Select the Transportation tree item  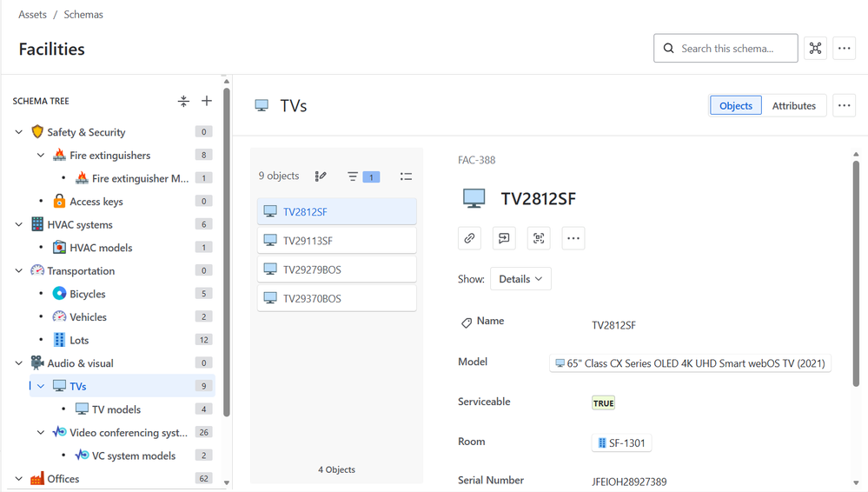pyautogui.click(x=81, y=270)
